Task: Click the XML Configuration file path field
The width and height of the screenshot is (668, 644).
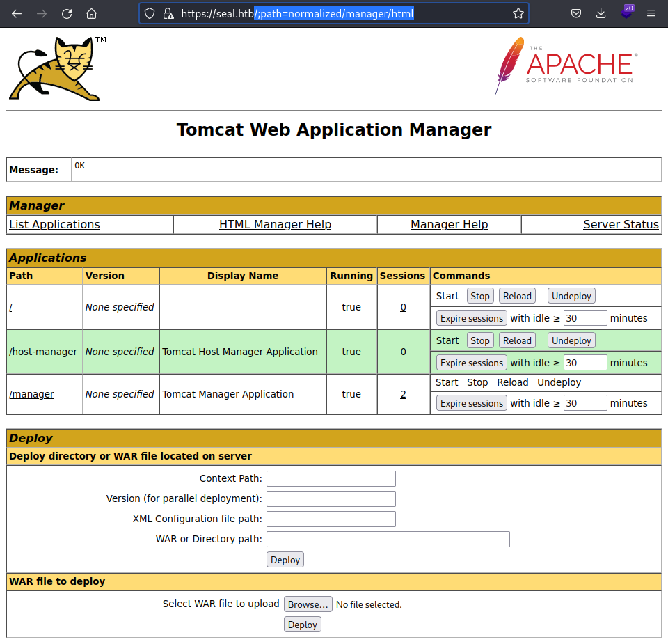Action: coord(331,519)
